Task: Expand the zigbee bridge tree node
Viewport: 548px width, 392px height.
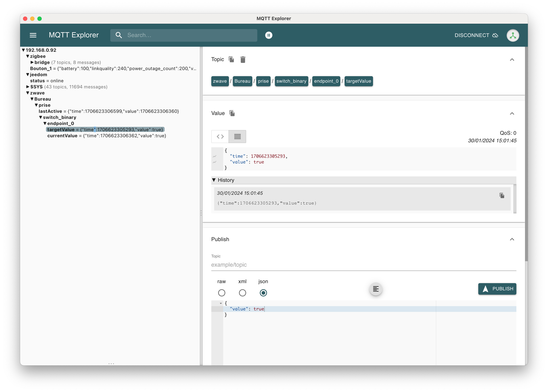Action: 32,62
